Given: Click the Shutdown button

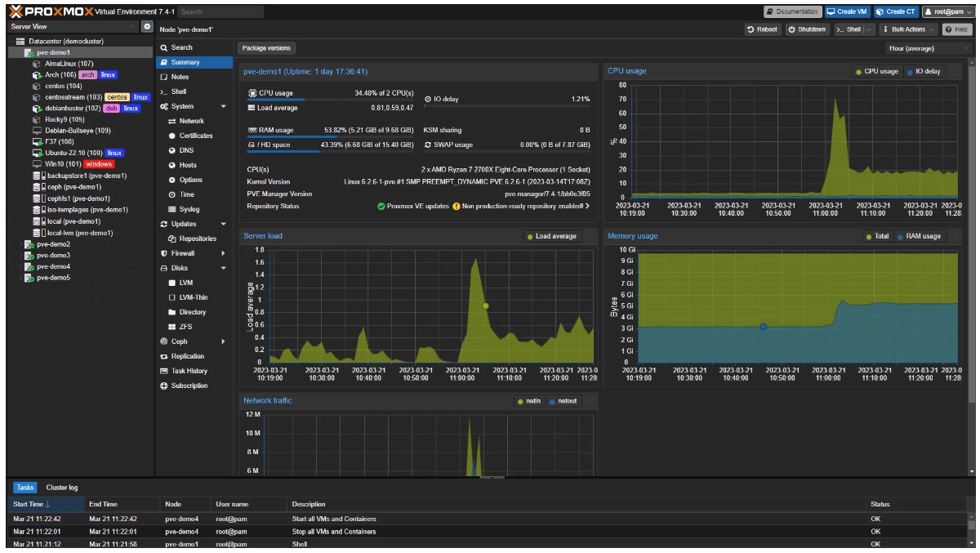Looking at the screenshot, I should point(807,29).
